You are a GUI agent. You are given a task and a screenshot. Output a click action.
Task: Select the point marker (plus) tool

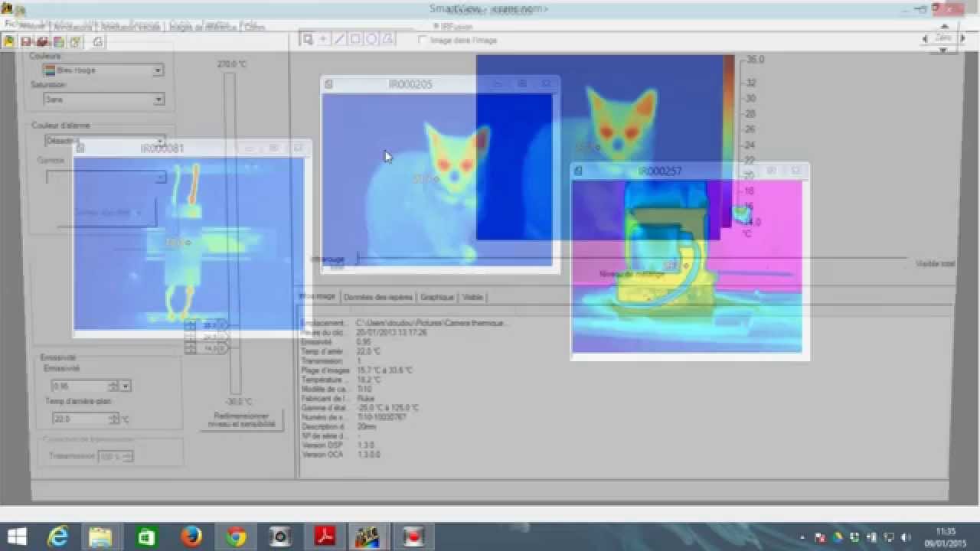click(324, 39)
